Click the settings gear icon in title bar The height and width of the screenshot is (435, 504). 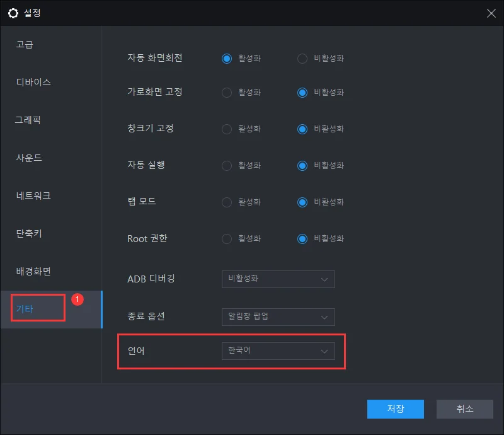click(13, 13)
